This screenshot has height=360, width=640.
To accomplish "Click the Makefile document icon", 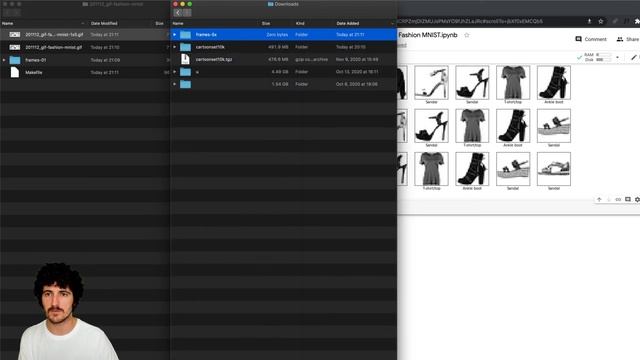I will coord(15,72).
